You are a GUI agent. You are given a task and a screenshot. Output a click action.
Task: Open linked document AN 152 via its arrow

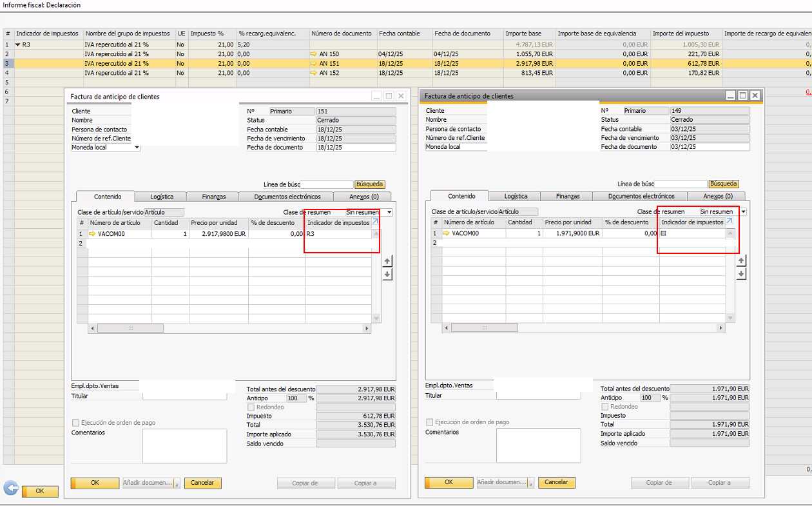click(314, 73)
